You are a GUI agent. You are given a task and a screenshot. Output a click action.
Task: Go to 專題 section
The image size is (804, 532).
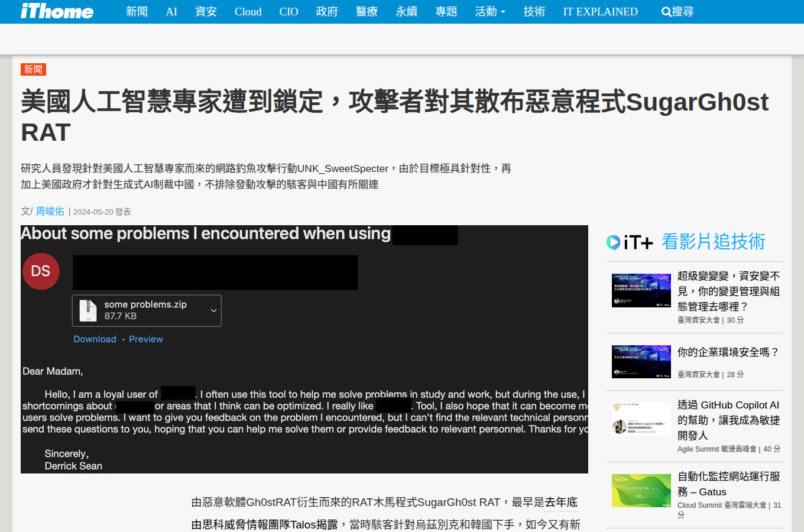(x=446, y=12)
